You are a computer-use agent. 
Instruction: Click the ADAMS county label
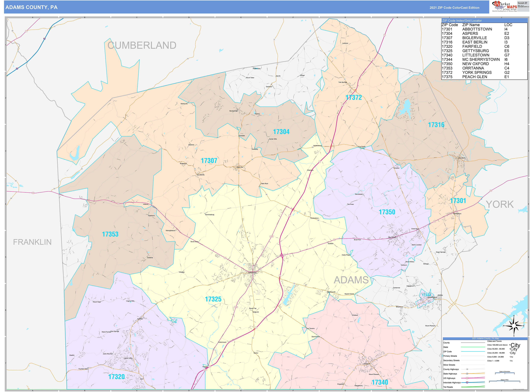[351, 280]
